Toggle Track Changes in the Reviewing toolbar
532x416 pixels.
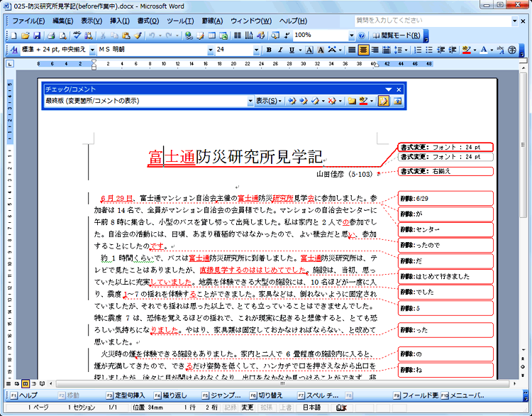point(383,101)
